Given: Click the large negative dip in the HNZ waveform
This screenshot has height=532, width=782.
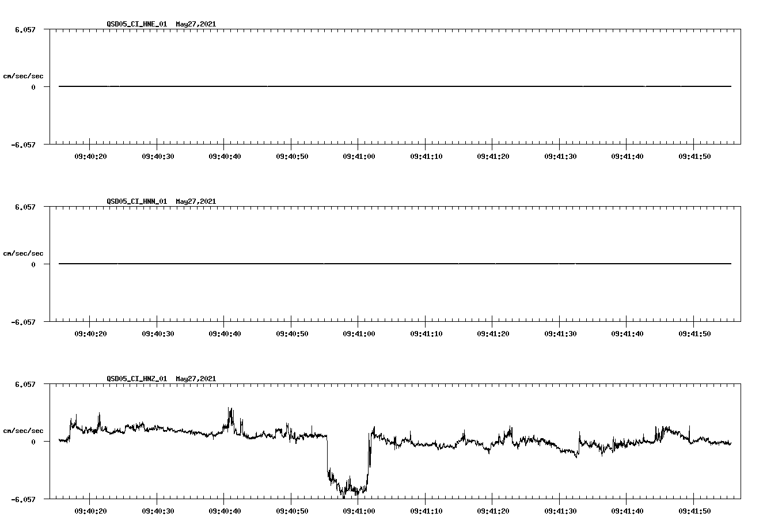Looking at the screenshot, I should click(346, 489).
